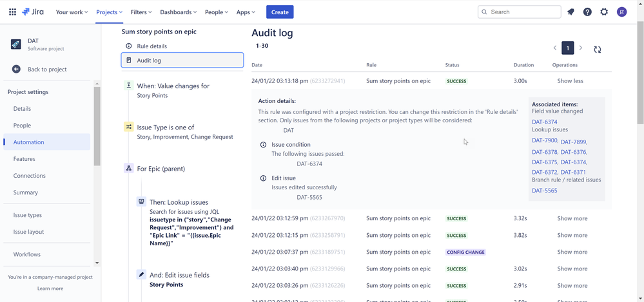Refresh the audit log with the refresh icon
644x302 pixels.
point(597,50)
